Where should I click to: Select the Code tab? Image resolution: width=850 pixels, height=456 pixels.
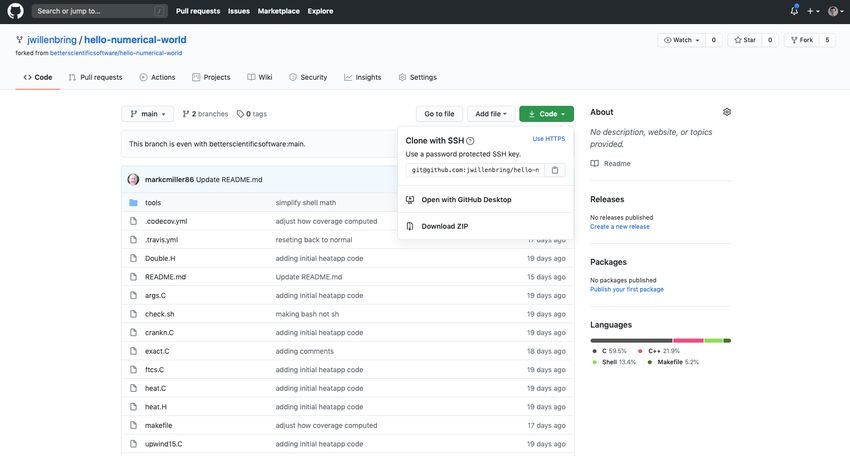[38, 77]
